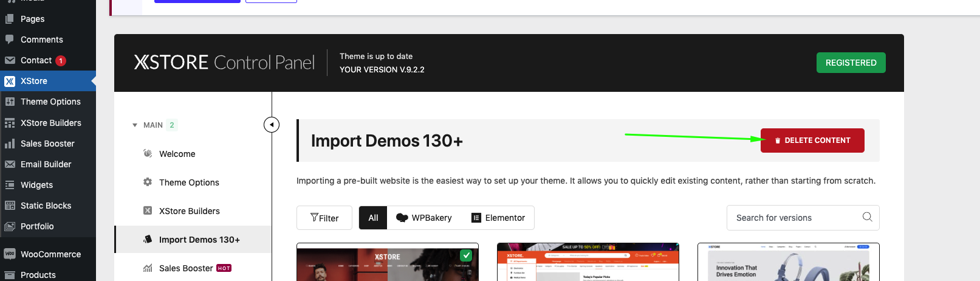The image size is (980, 281).
Task: Click the Welcome hand icon in control panel
Action: (x=148, y=153)
